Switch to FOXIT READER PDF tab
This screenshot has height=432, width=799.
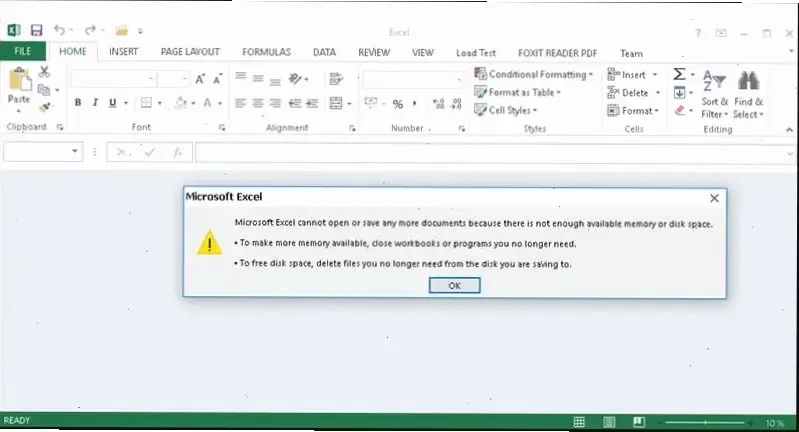(557, 53)
